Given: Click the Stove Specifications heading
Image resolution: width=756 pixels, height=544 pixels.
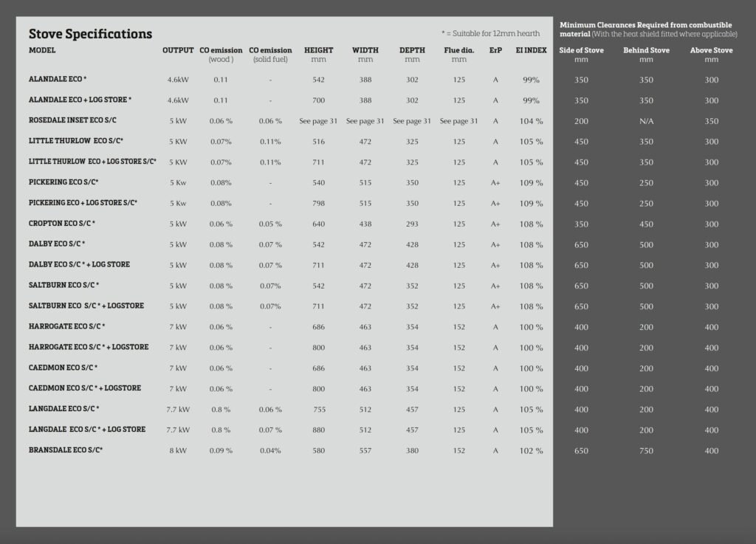Looking at the screenshot, I should click(x=90, y=34).
